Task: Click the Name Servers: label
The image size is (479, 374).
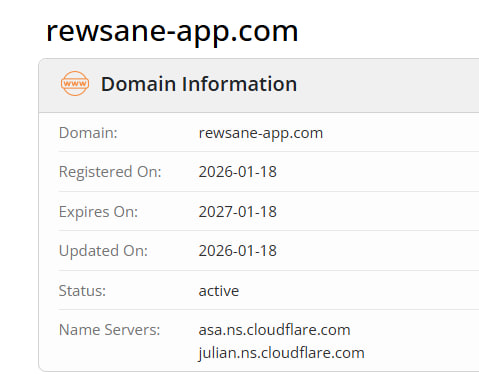Action: coord(110,330)
